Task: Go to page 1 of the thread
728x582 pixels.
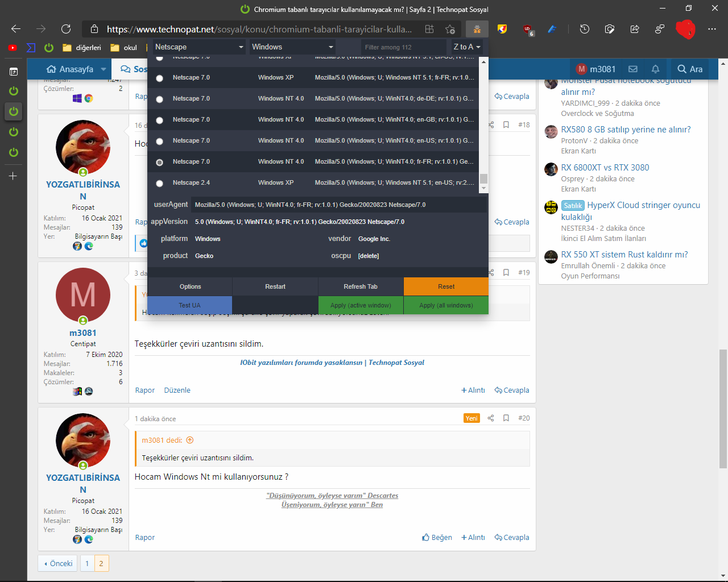Action: pos(87,563)
